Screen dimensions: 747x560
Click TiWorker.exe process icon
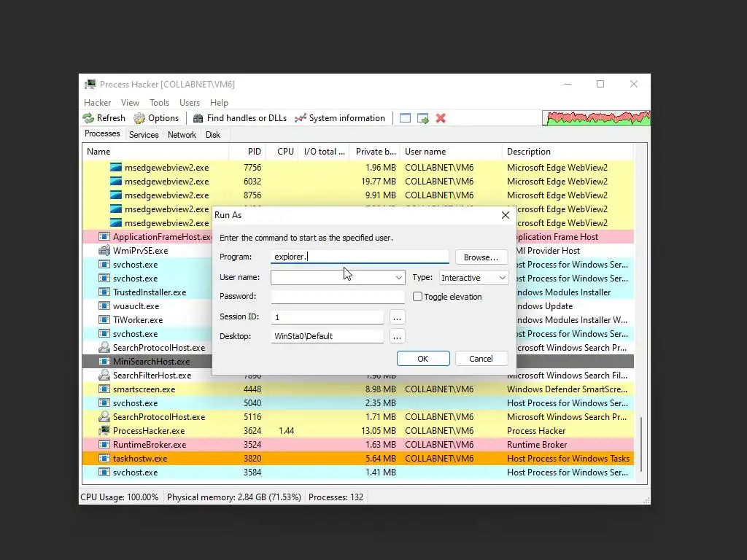tap(104, 319)
